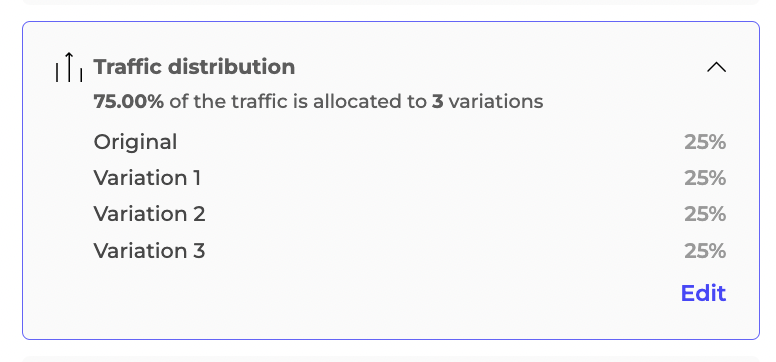Screen dimensions: 776x362
Task: Click the 25% value for Variation 2
Action: coord(705,214)
